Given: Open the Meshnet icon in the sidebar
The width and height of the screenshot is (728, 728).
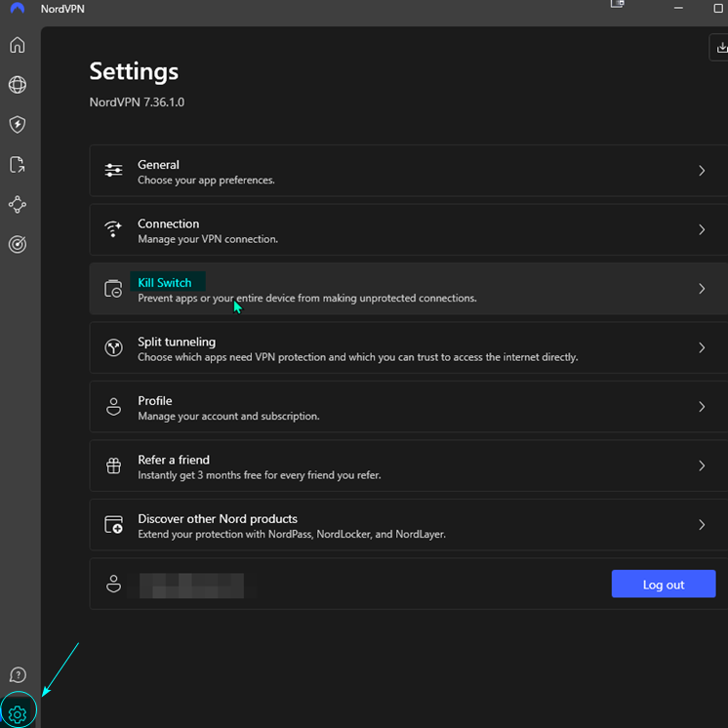Looking at the screenshot, I should (x=18, y=204).
